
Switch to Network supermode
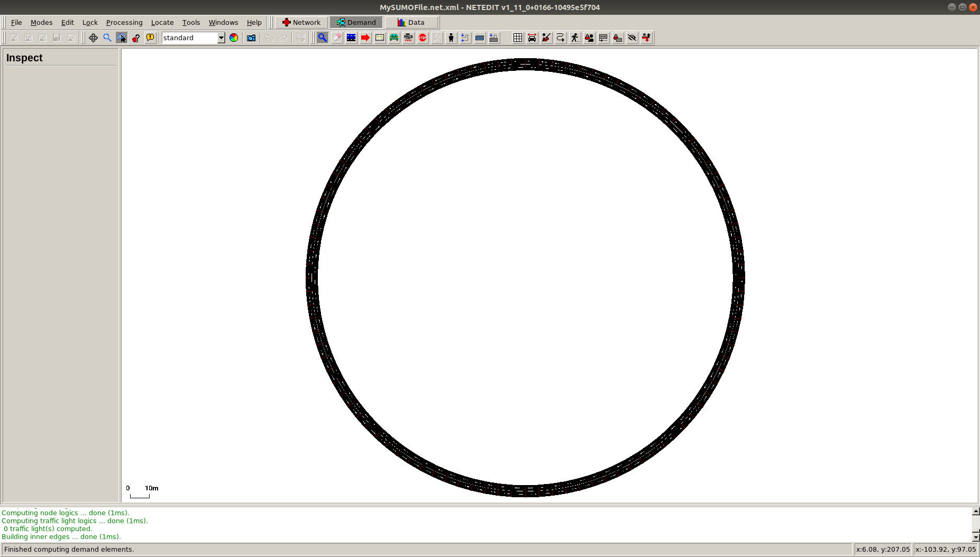click(301, 22)
